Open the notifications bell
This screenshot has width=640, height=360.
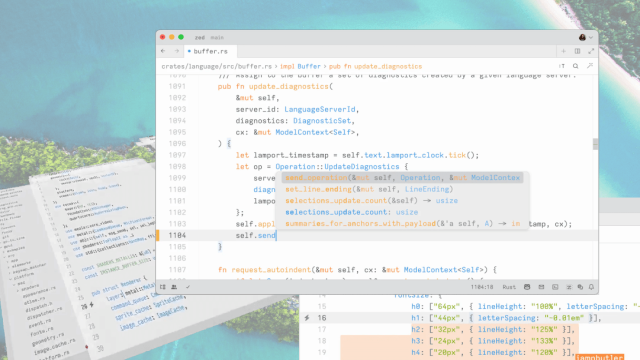[591, 287]
